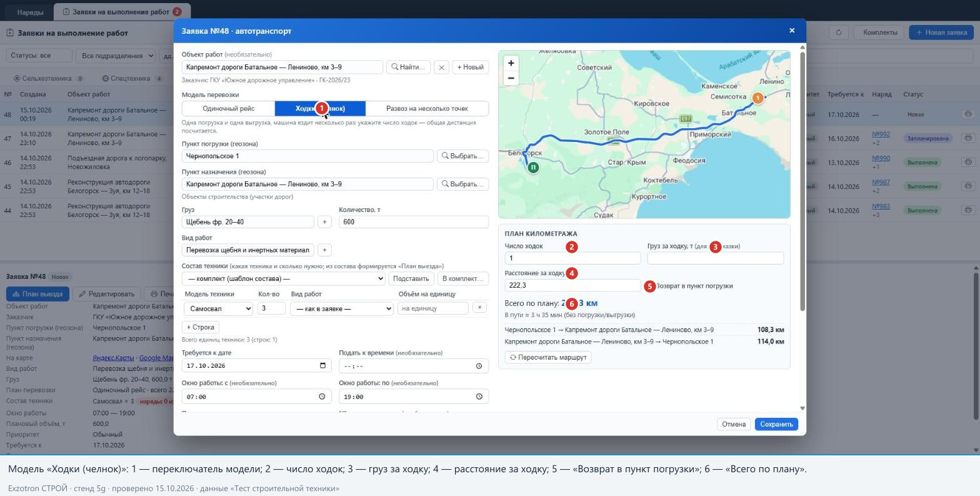Image resolution: width=980 pixels, height=496 pixels.
Task: Open the Все подразделения filter dropdown
Action: coord(116,56)
